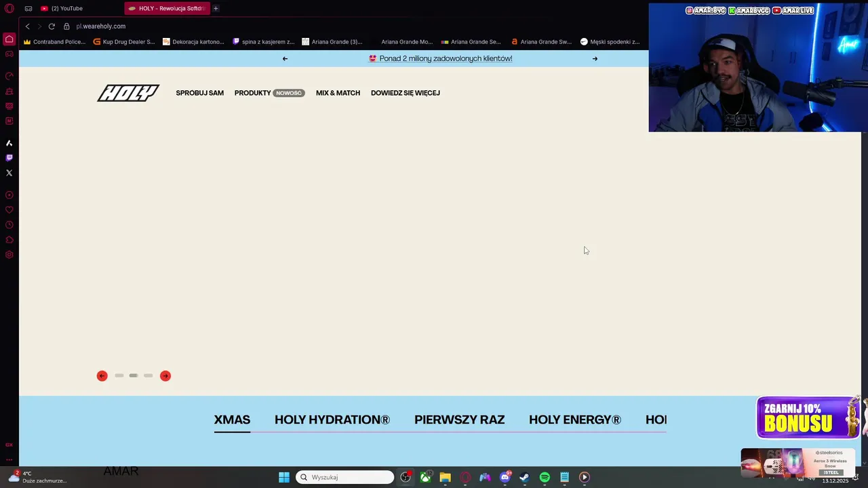
Task: Open the Ariana Grande (3)... bookmark
Action: [x=332, y=41]
